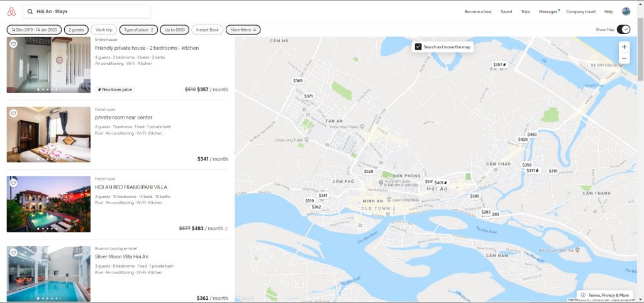Save Silver Moon Villa with heart icon
Viewport: 644px width, 303px height.
pyautogui.click(x=13, y=253)
